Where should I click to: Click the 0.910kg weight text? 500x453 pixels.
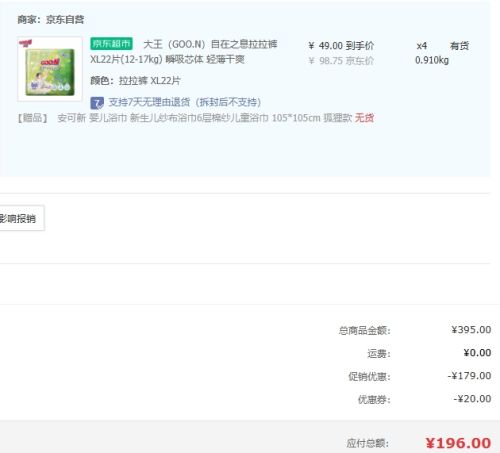(x=432, y=60)
